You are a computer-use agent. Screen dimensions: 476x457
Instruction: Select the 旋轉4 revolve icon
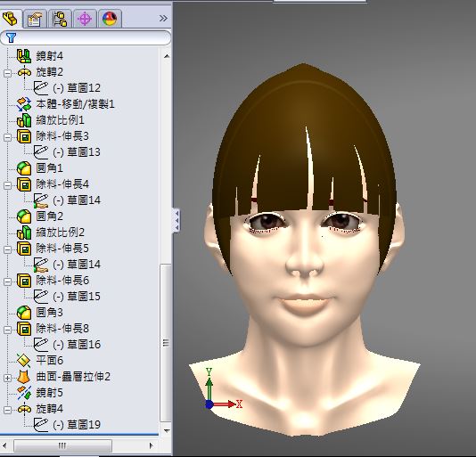point(24,409)
